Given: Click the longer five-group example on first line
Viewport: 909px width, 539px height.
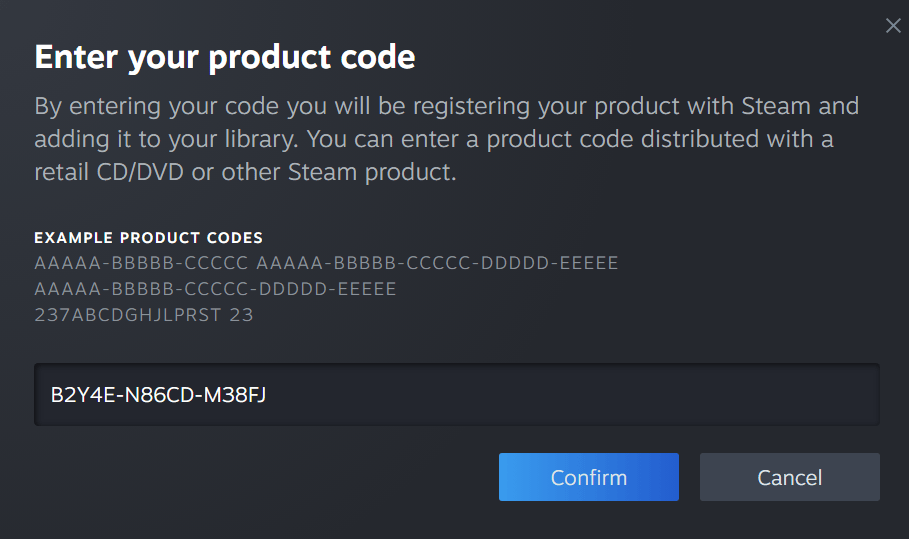Looking at the screenshot, I should (x=438, y=263).
